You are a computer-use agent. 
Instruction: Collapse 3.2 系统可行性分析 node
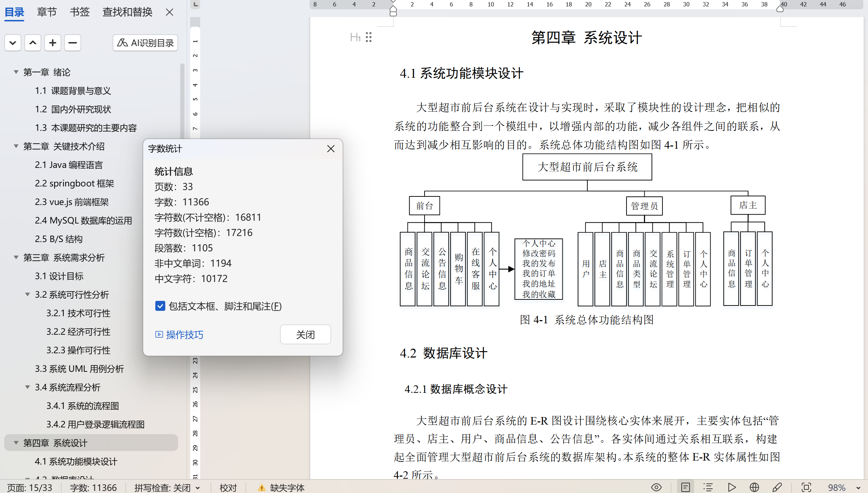(x=27, y=294)
